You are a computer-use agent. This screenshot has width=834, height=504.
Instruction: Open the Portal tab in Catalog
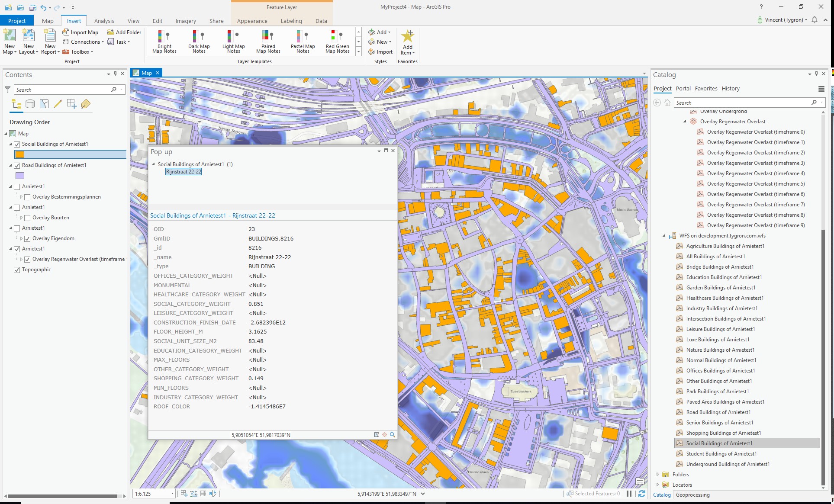click(683, 88)
